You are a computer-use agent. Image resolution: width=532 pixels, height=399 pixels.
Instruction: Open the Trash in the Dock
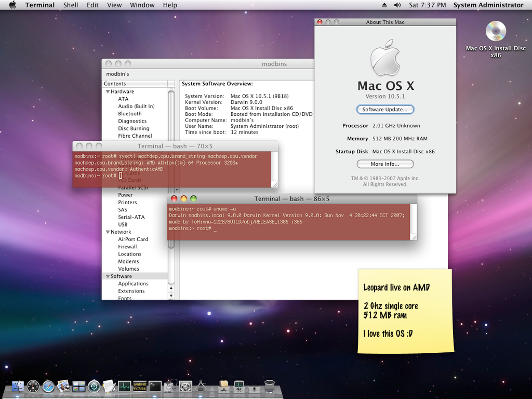(x=270, y=387)
